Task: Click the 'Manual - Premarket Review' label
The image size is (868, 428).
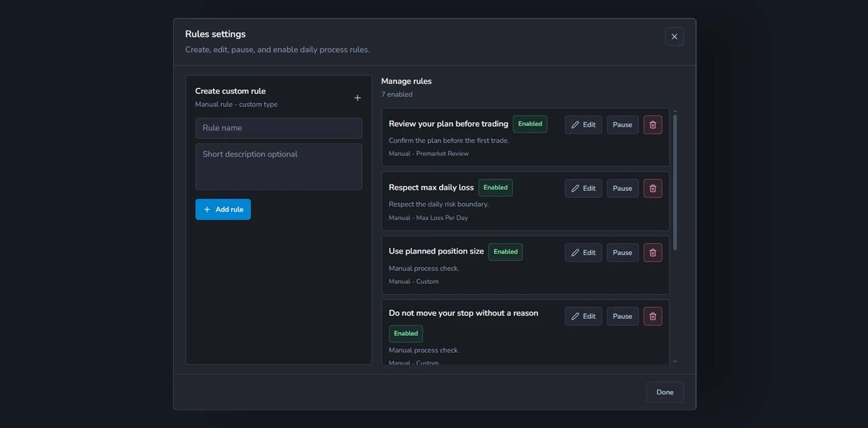Action: 429,153
